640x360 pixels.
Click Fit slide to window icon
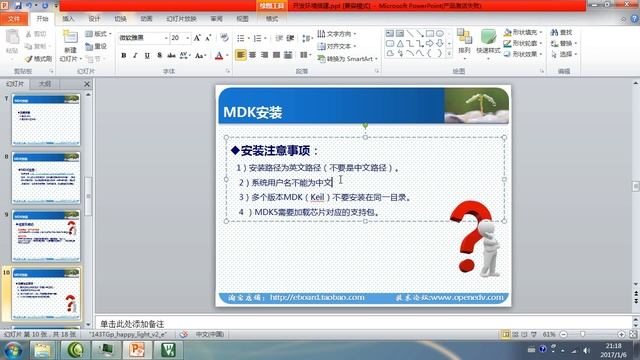pyautogui.click(x=633, y=334)
